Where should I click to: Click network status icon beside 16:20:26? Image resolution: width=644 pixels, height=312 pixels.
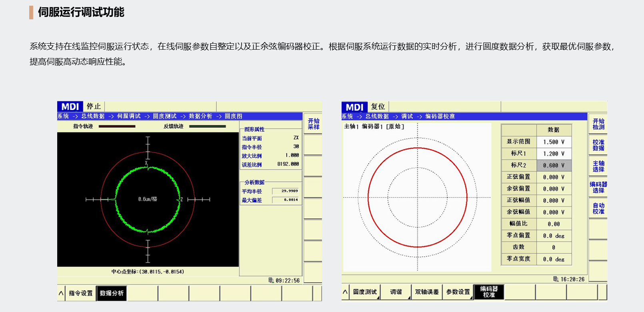tap(556, 279)
